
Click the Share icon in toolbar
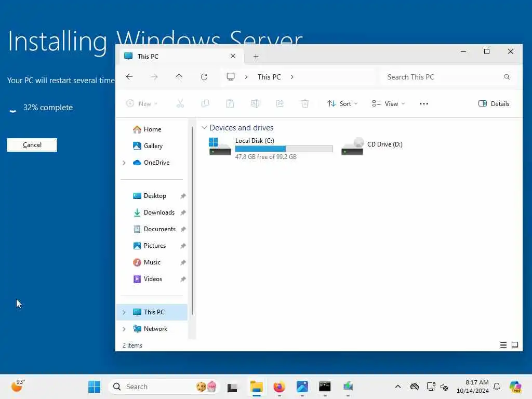pos(280,103)
